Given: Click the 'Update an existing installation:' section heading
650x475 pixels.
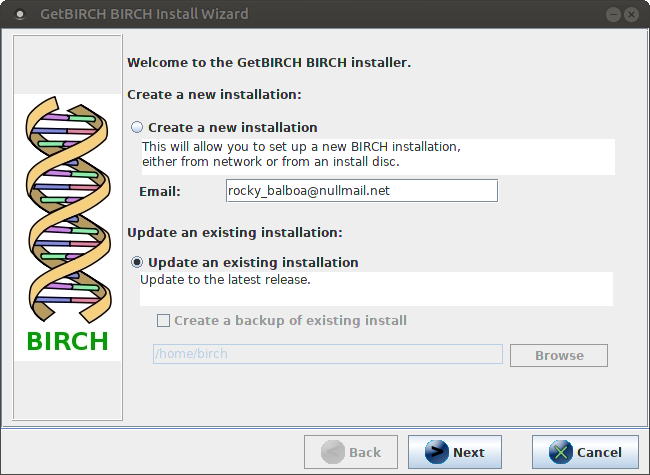Looking at the screenshot, I should [235, 233].
